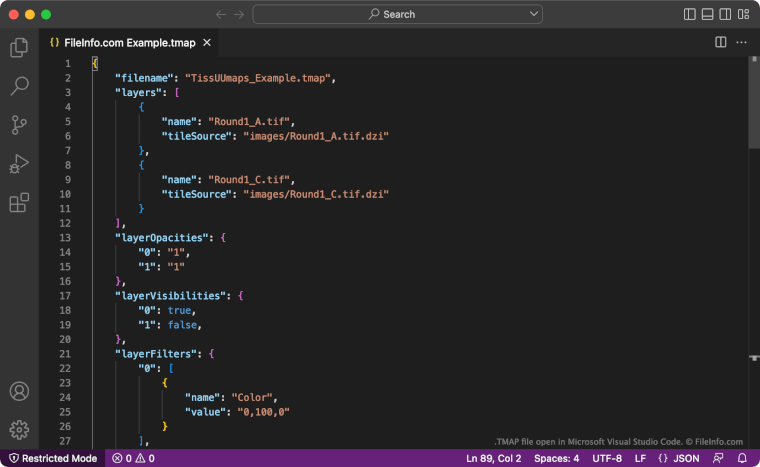The image size is (760, 467).
Task: Select the FileInfo.com Example.tmap tab
Action: 132,42
